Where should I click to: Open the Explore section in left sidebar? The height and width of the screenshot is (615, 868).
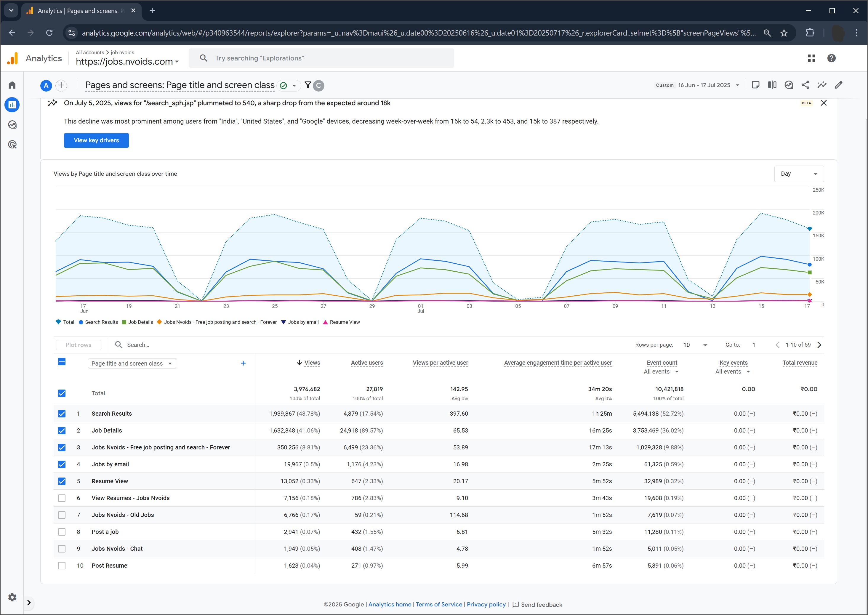point(12,125)
